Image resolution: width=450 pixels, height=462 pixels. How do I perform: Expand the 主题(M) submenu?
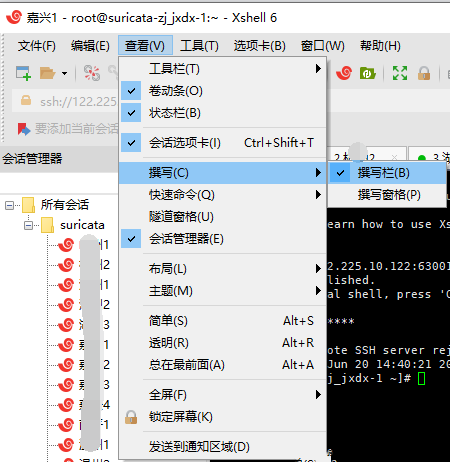(222, 291)
